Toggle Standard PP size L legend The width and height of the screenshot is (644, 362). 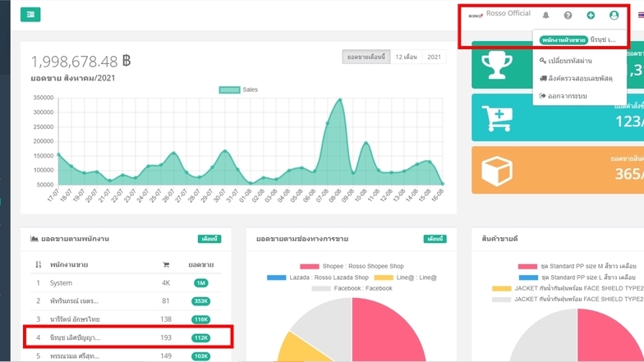coord(577,277)
